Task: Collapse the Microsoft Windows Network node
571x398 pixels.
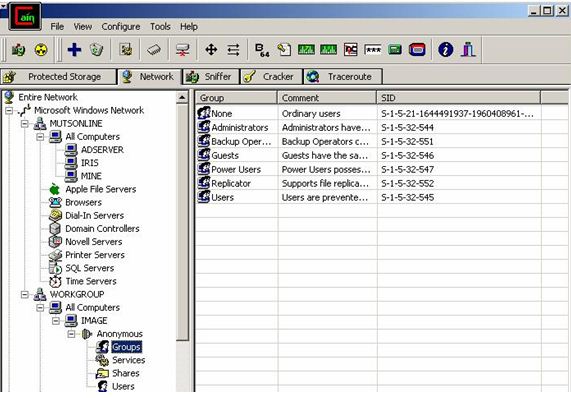Action: click(x=9, y=110)
